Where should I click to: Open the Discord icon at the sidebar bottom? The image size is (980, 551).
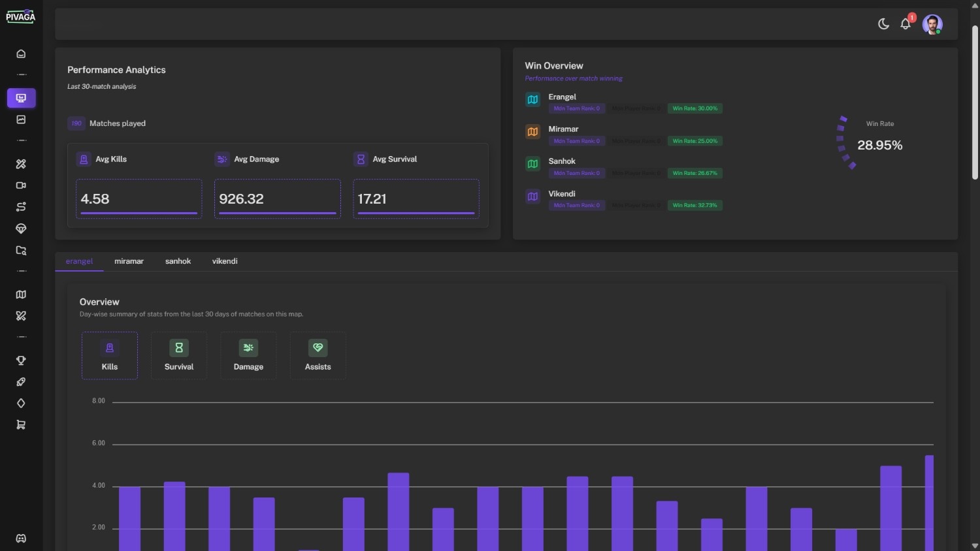point(21,539)
